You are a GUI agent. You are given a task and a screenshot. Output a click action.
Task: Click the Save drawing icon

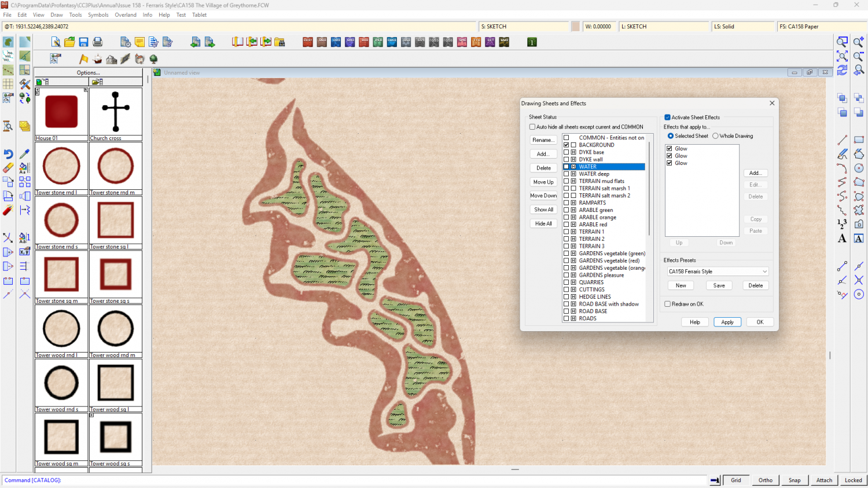pos(84,42)
